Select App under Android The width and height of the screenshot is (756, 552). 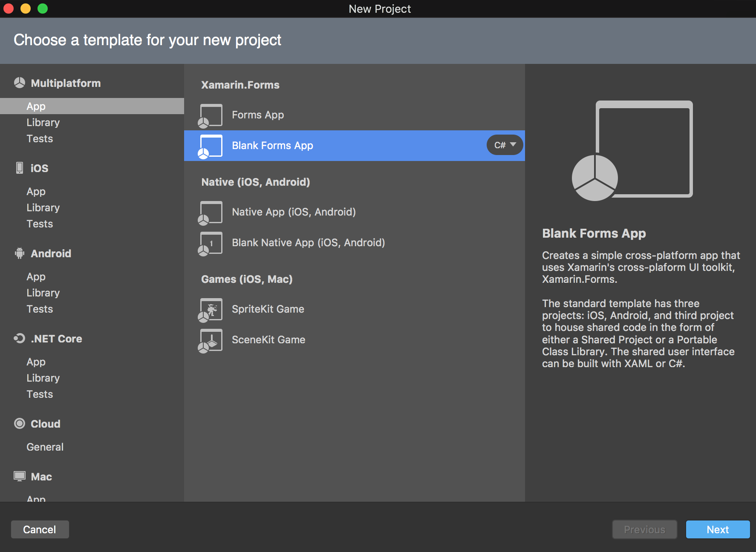[x=36, y=276]
